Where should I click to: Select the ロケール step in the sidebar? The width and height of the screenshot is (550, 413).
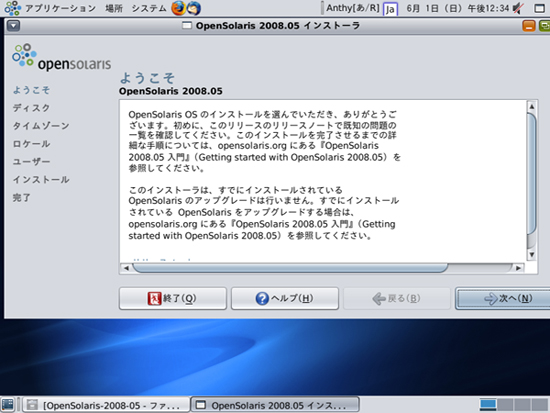(x=31, y=144)
